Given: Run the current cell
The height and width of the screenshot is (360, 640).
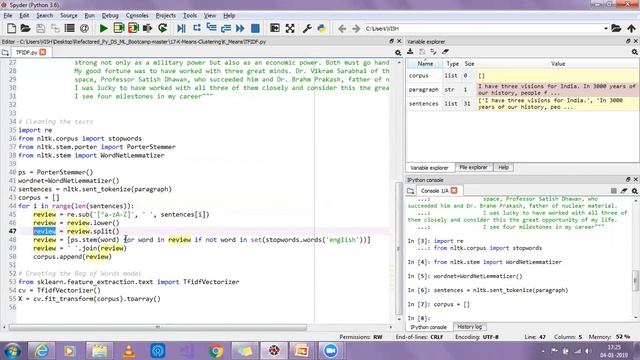Looking at the screenshot, I should click(x=119, y=28).
